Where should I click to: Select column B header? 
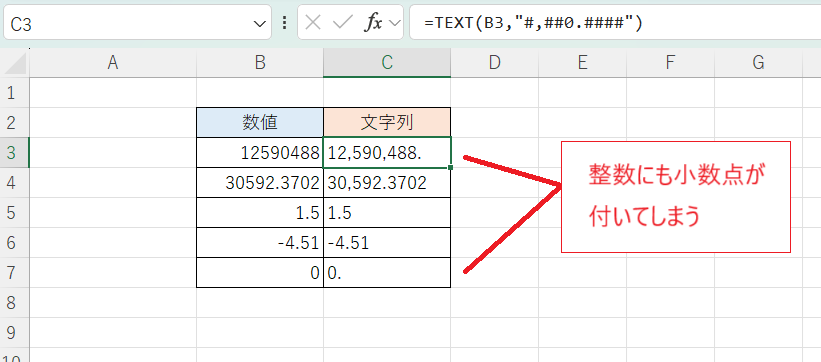click(260, 63)
